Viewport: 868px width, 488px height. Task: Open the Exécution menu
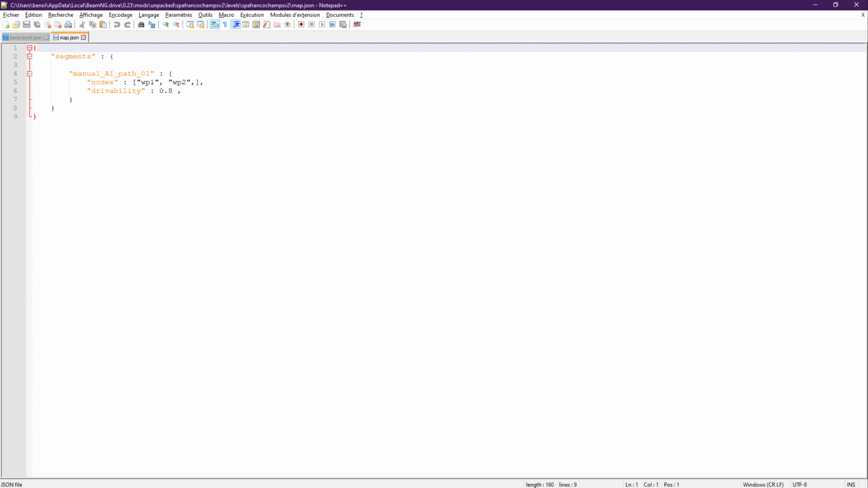tap(252, 15)
